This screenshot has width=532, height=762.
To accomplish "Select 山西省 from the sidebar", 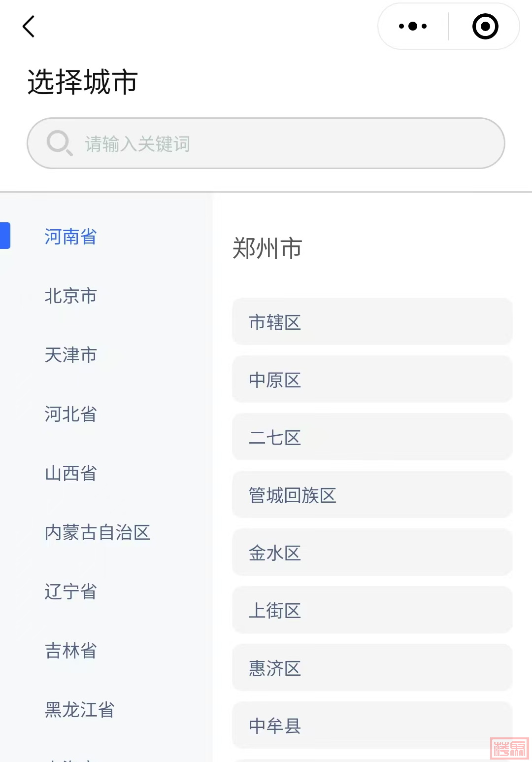I will point(70,473).
